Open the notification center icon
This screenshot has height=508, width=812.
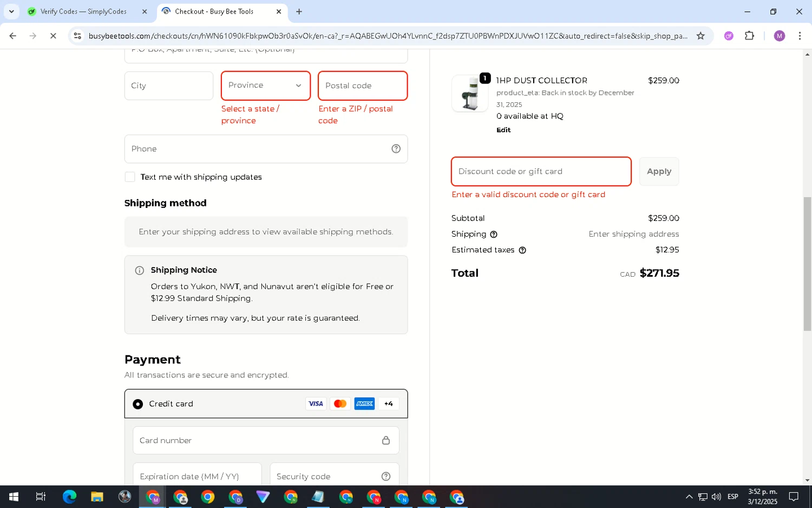[x=794, y=497]
